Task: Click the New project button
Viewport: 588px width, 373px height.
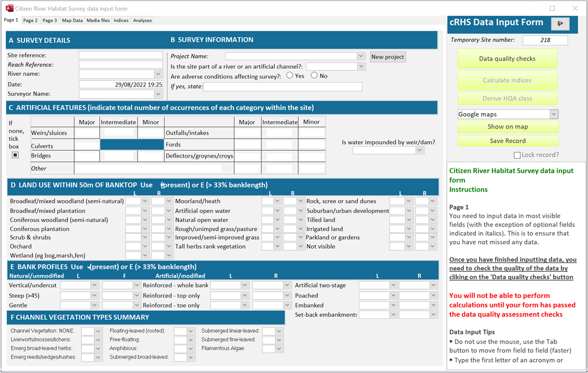Action: click(x=388, y=57)
